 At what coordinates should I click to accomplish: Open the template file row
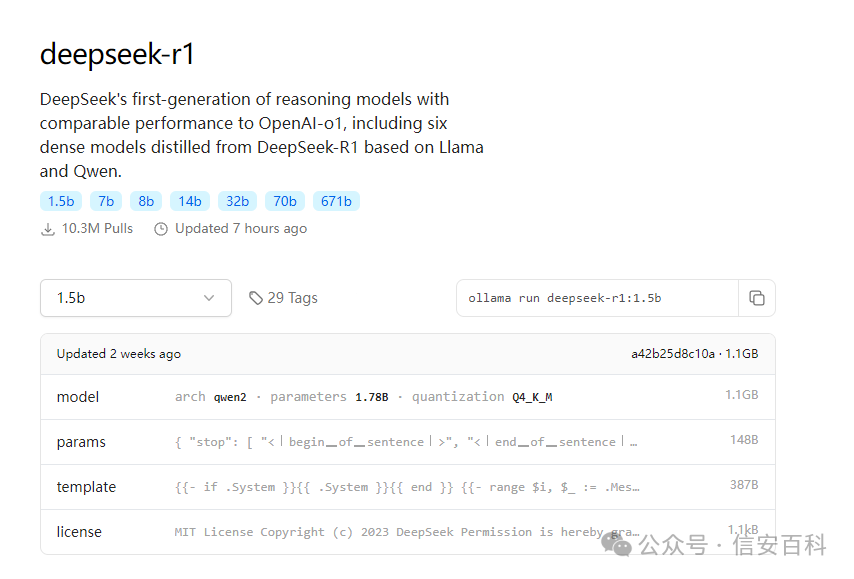click(x=408, y=487)
